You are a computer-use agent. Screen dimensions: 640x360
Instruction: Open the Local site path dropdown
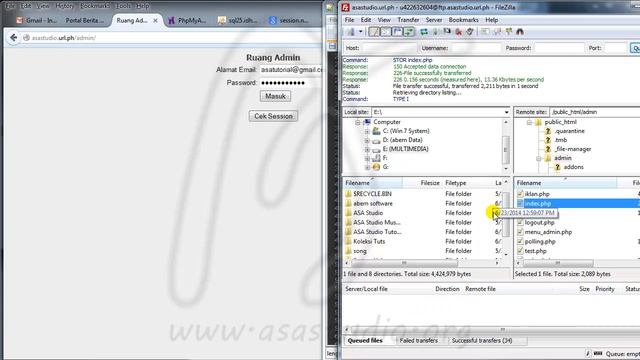click(506, 112)
